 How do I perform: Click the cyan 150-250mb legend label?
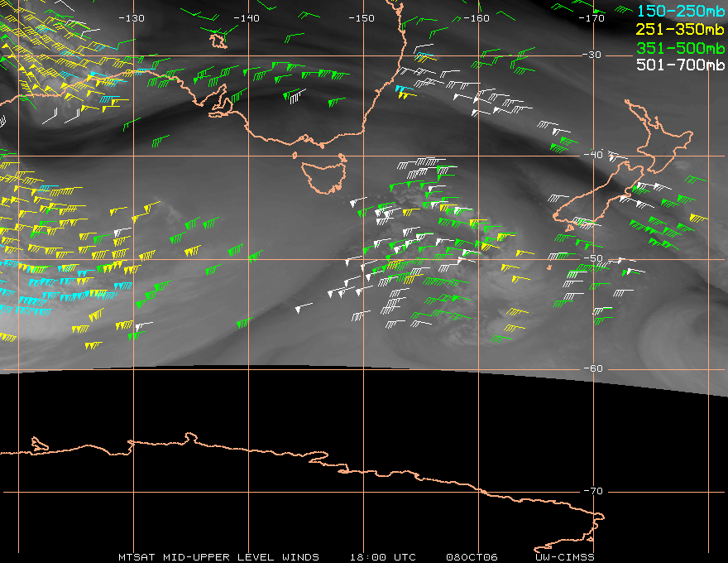tap(681, 11)
